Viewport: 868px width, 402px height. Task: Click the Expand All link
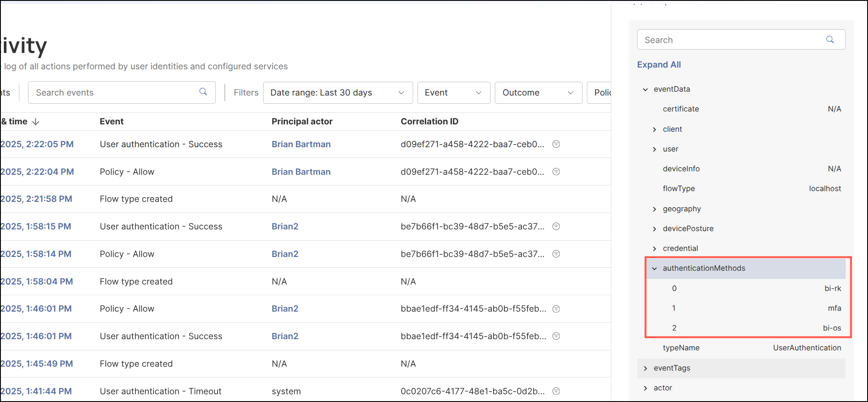pyautogui.click(x=659, y=65)
